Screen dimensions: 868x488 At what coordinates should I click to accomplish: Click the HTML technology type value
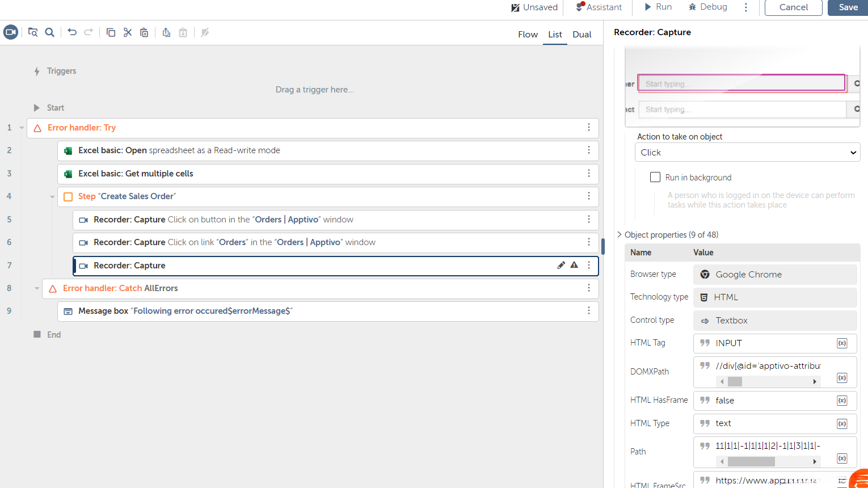775,297
